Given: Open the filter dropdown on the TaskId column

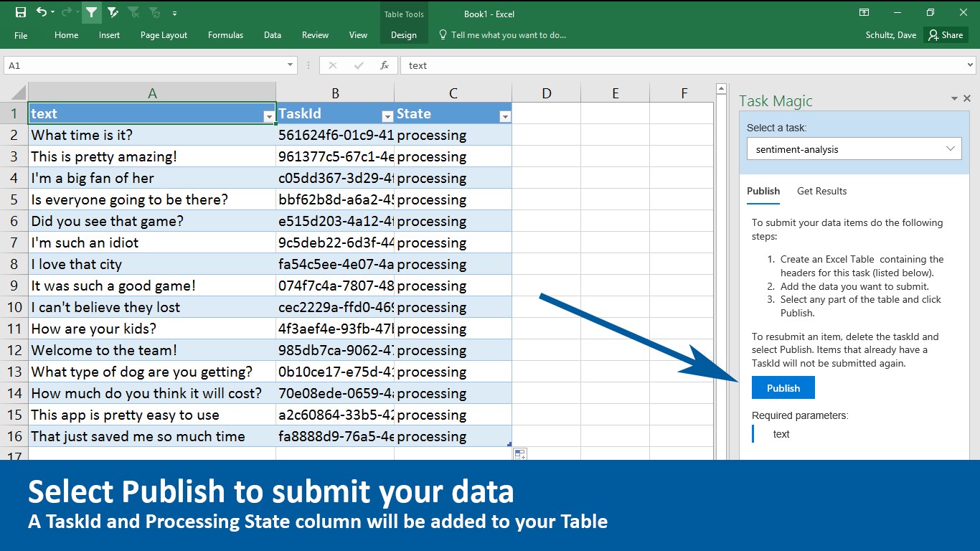Looking at the screenshot, I should pyautogui.click(x=387, y=116).
